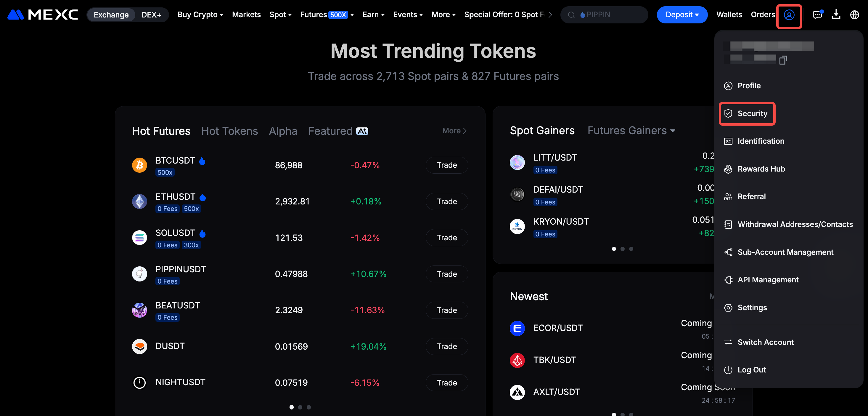Click the user account profile icon
Viewport: 868px width, 416px height.
tap(789, 15)
